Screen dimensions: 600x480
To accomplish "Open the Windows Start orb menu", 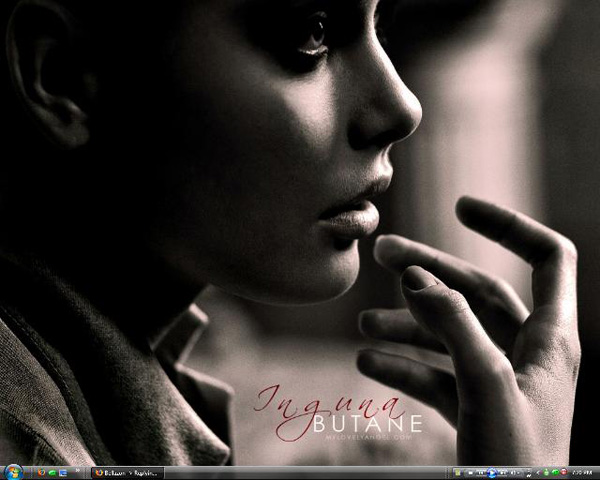I will 13,472.
